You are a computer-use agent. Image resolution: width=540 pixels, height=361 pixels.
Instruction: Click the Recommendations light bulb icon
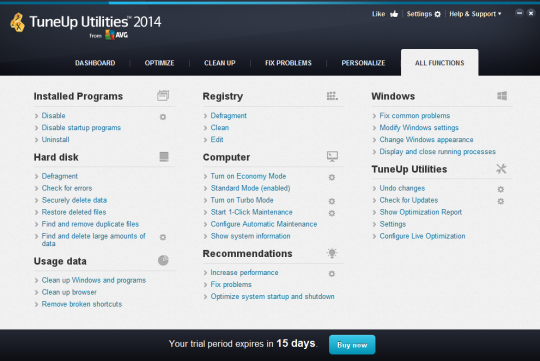pyautogui.click(x=332, y=253)
